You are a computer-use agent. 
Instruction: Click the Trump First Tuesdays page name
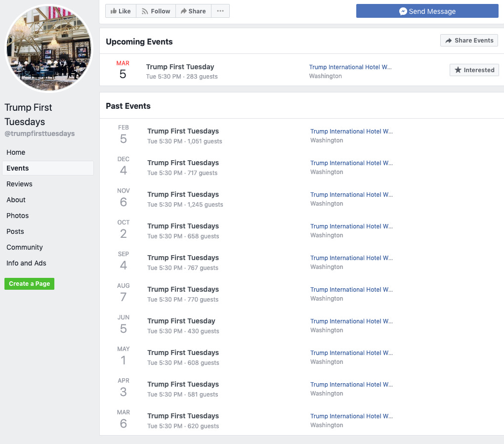tap(28, 115)
